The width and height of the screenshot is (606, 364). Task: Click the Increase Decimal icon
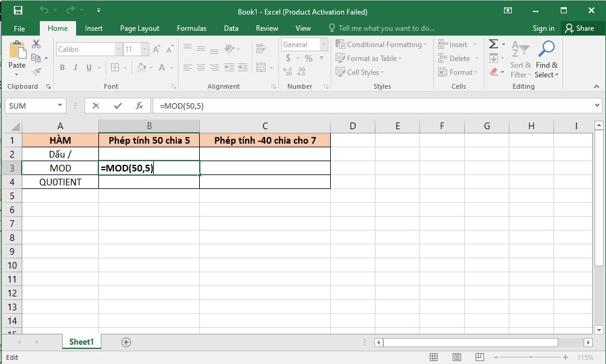tap(288, 71)
